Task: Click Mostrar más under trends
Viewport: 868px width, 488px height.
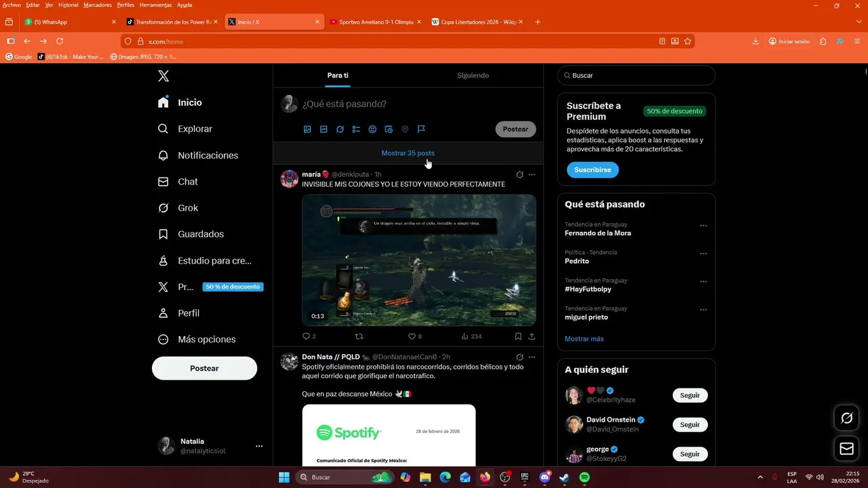Action: coord(584,339)
